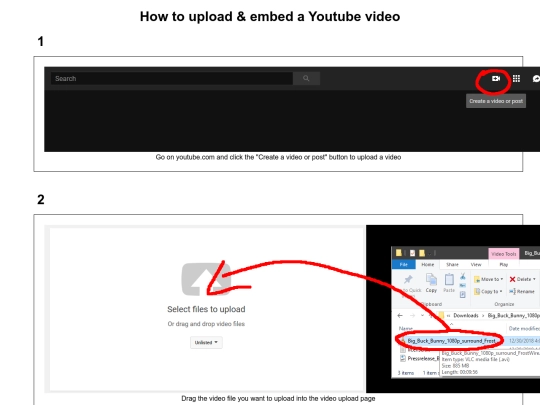Click the upload arrow icon on upload page

click(206, 279)
